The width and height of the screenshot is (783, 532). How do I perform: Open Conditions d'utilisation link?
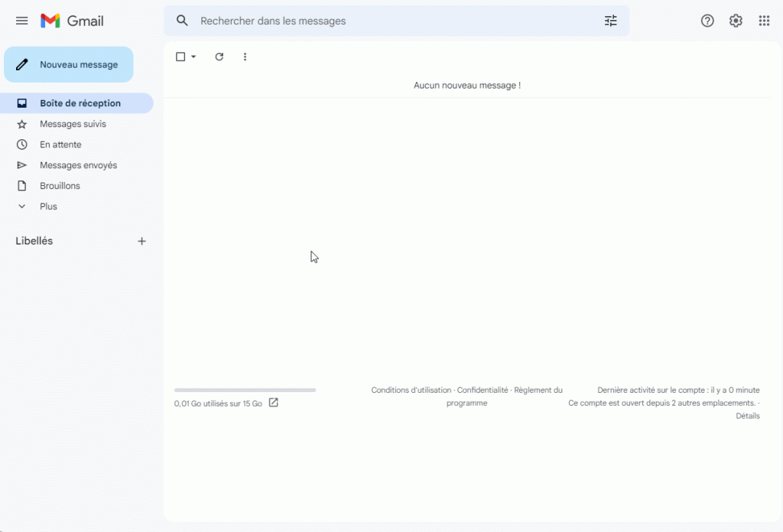(x=411, y=391)
